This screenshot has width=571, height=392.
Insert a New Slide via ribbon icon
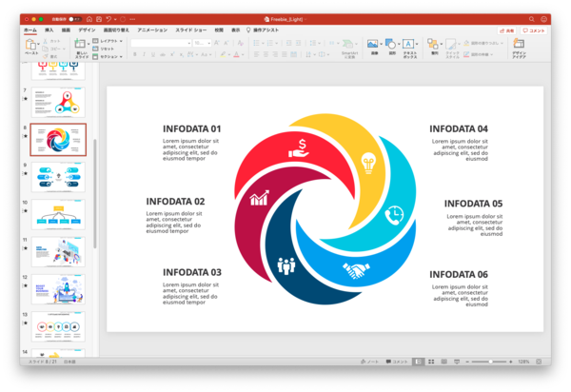[81, 45]
